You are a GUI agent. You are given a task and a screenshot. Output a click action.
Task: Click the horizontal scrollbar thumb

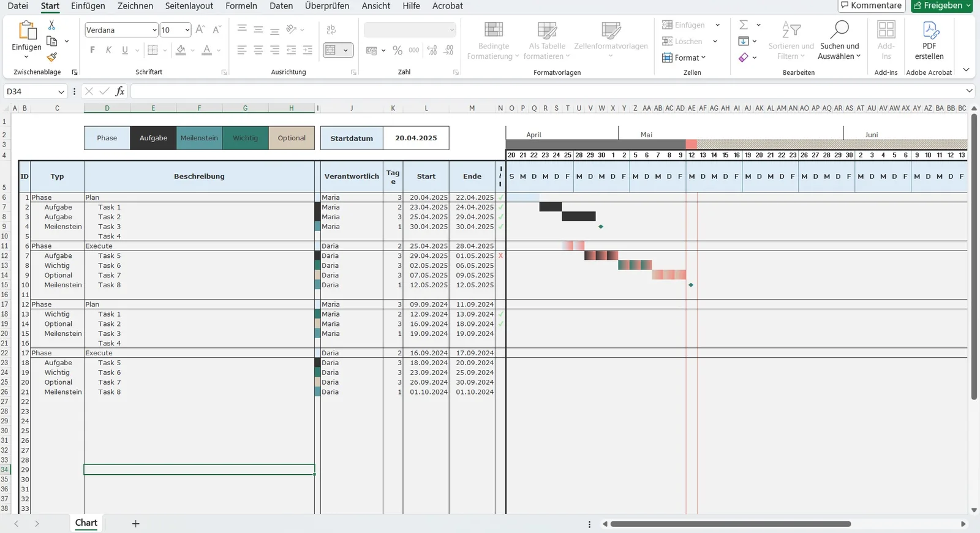click(731, 524)
